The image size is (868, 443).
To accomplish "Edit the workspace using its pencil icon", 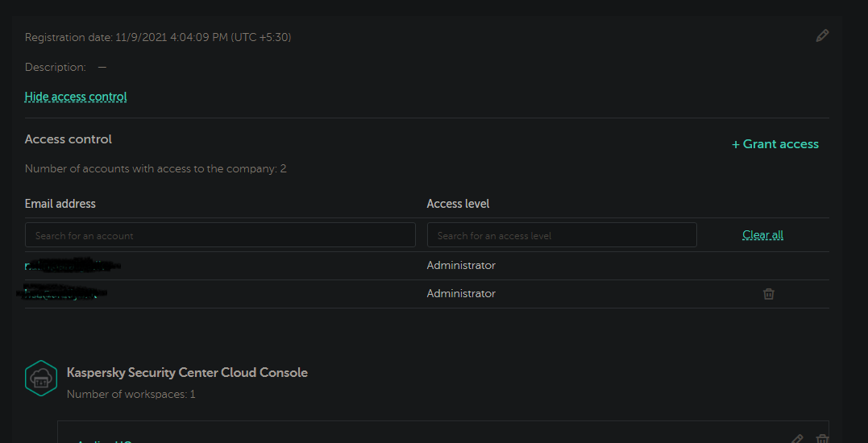I will click(797, 439).
